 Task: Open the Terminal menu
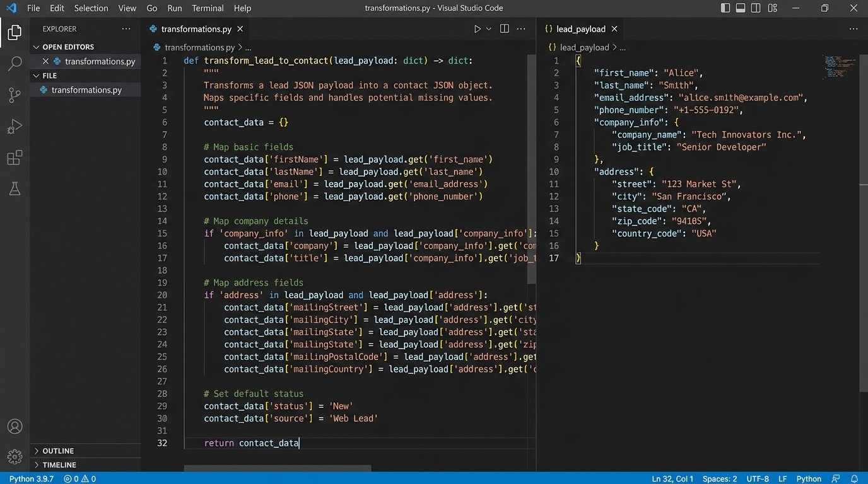coord(207,8)
